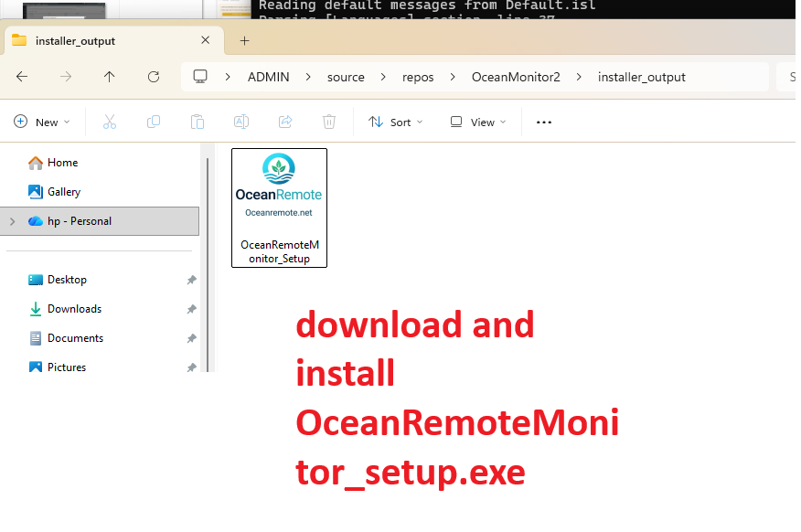Unpin Pictures using its pin icon
This screenshot has height=532, width=801.
click(192, 367)
